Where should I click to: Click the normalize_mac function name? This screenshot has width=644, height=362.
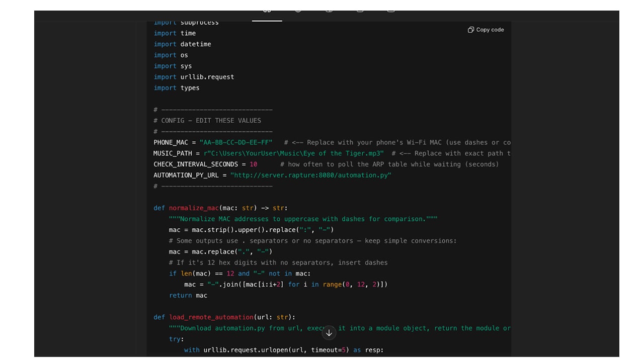pyautogui.click(x=194, y=208)
